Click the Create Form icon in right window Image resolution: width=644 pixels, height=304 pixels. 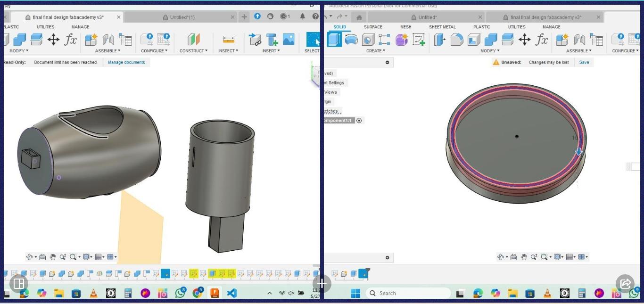coord(402,40)
